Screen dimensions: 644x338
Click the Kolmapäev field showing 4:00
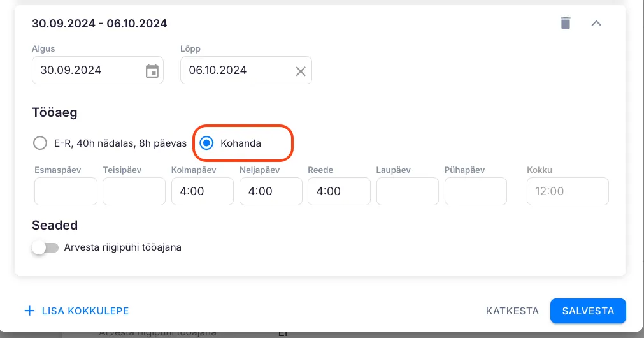click(x=202, y=191)
